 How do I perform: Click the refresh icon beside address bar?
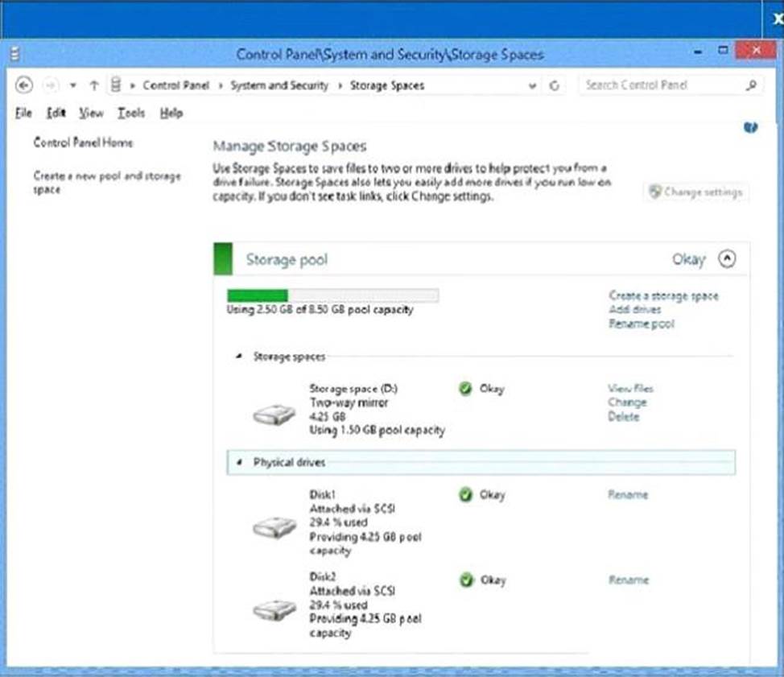[554, 85]
